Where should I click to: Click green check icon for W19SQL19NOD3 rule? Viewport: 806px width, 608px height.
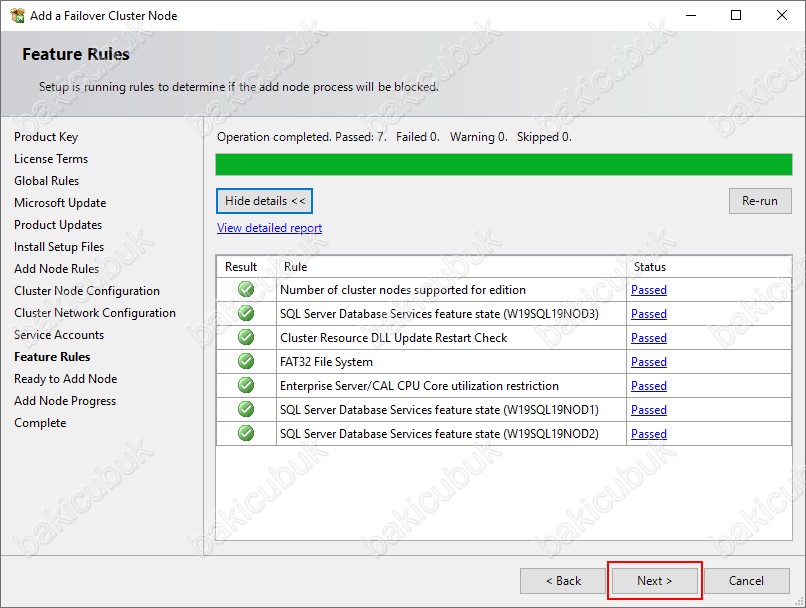coord(246,313)
